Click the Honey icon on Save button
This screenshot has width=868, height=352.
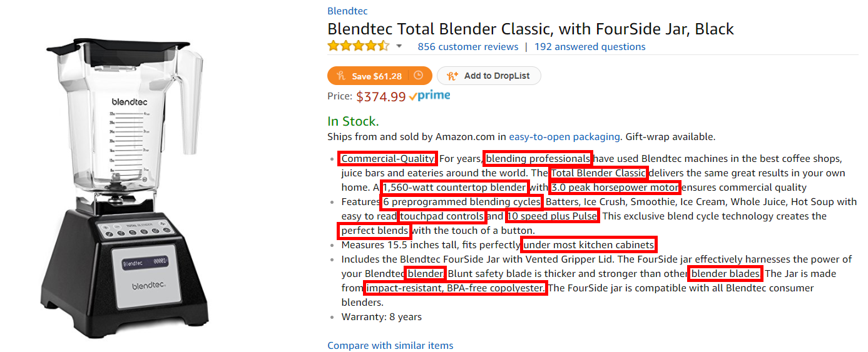(340, 76)
